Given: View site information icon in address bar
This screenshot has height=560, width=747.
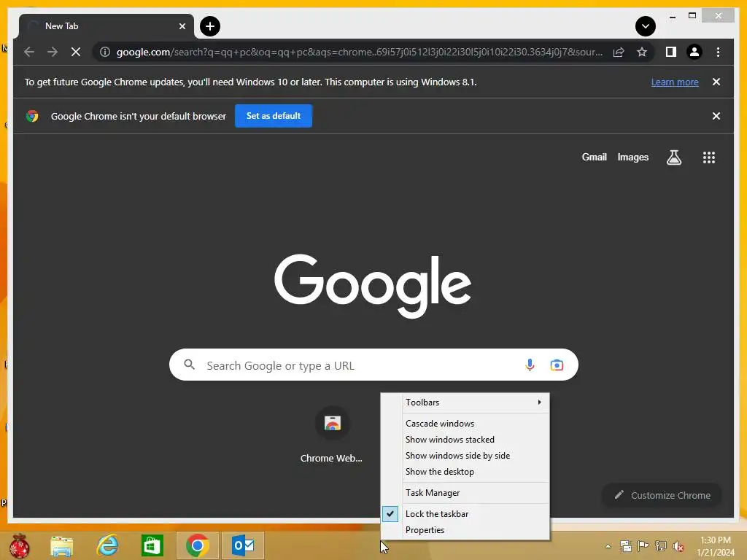Looking at the screenshot, I should pos(105,52).
